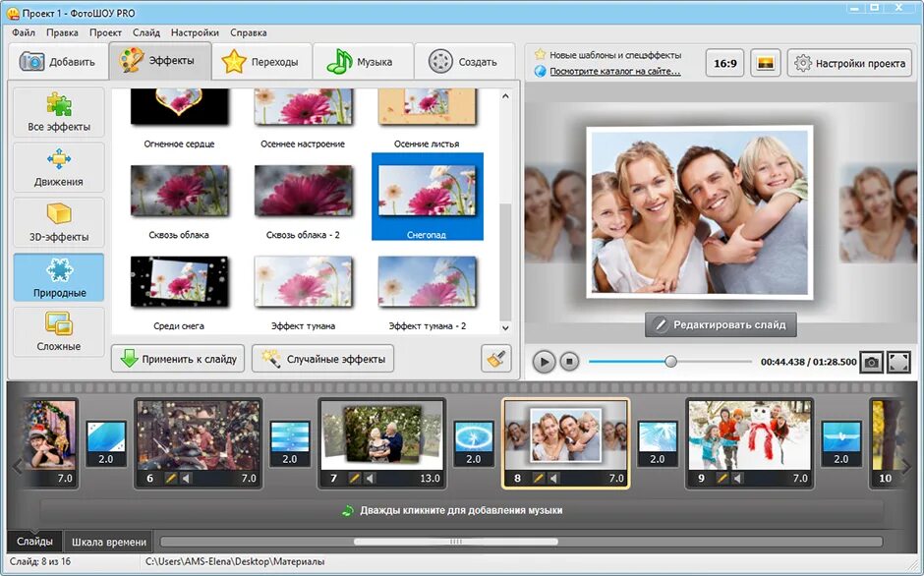This screenshot has height=576, width=924.
Task: Edit slide 6 with pencil icon
Action: coord(170,478)
